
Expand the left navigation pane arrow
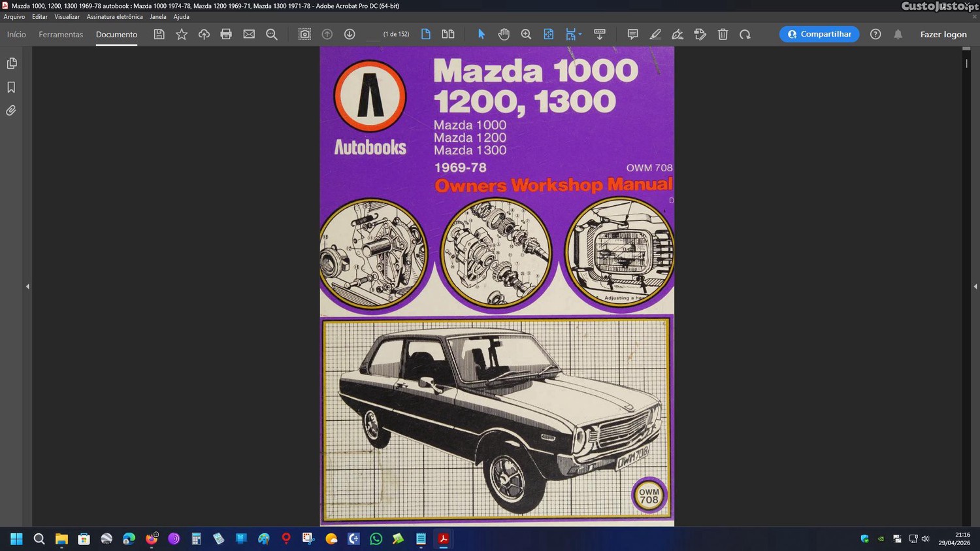[27, 286]
